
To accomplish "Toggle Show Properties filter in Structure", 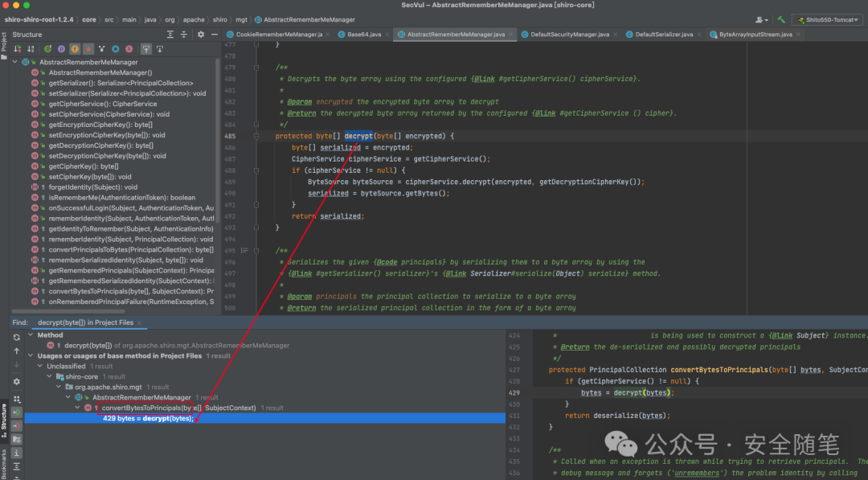I will point(61,49).
